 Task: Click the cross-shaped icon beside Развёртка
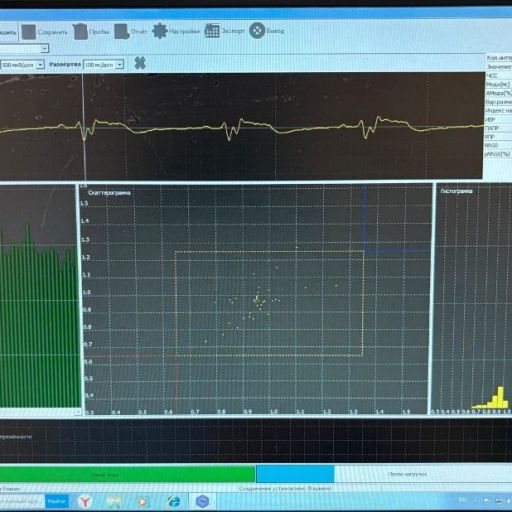[x=140, y=63]
